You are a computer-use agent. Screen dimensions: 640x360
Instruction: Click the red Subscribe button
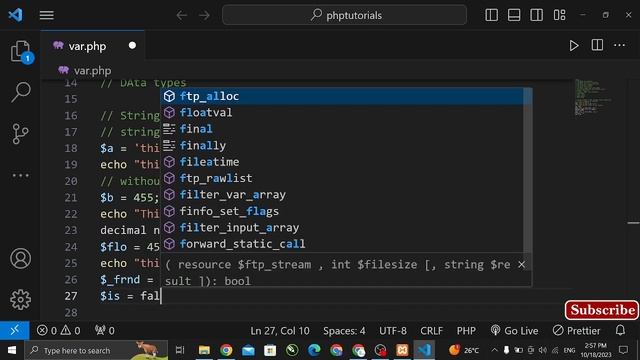[x=602, y=310]
